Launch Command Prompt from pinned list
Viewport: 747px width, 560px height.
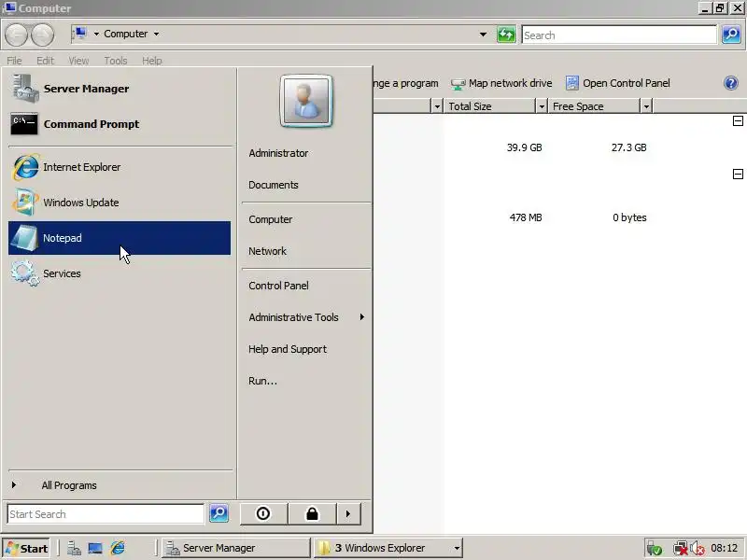[120, 124]
